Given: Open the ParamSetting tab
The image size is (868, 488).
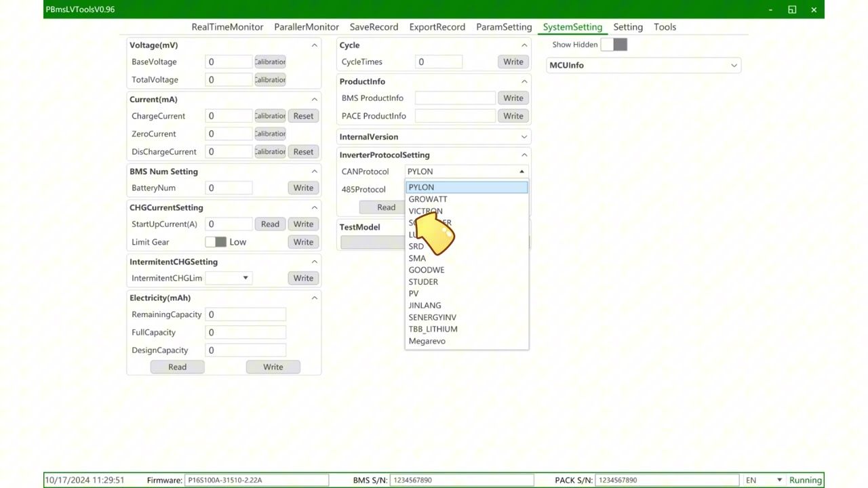Looking at the screenshot, I should [x=504, y=26].
